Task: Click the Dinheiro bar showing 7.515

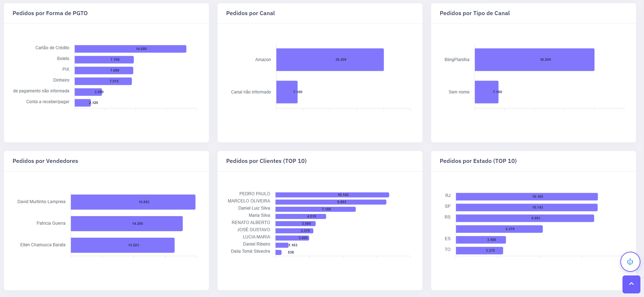Action: tap(103, 81)
